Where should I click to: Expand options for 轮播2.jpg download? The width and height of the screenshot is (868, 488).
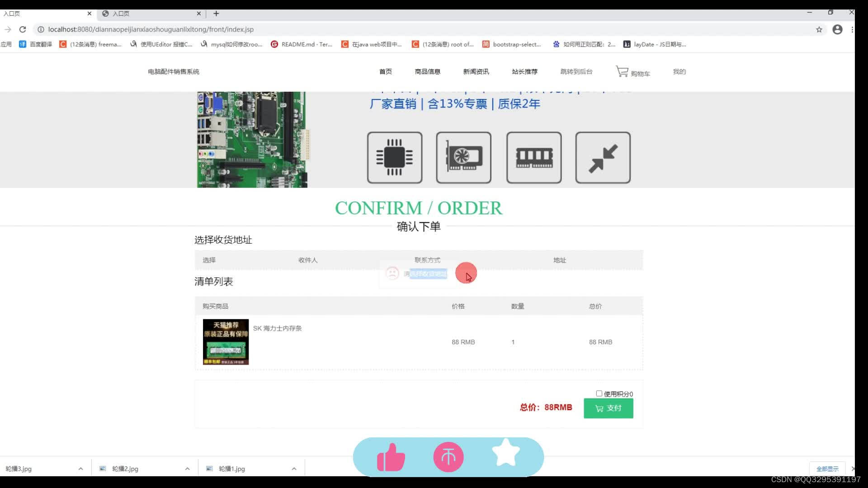coord(187,469)
